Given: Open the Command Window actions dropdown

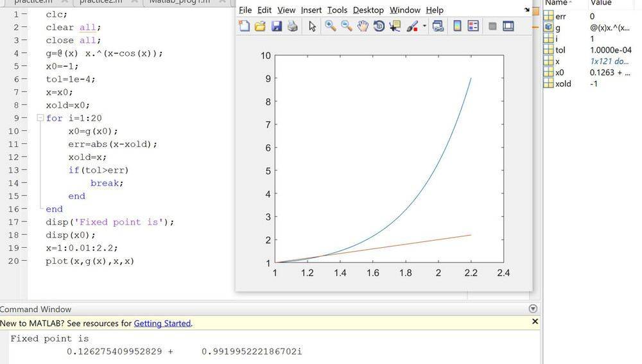Looking at the screenshot, I should tap(533, 309).
